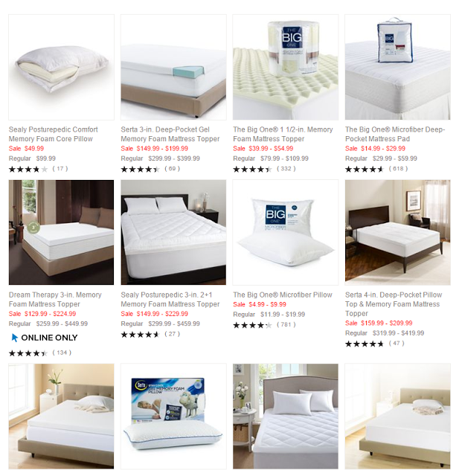Image resolution: width=462 pixels, height=476 pixels.
Task: Open Sealy Posturepedic 3-in. 2+1 Topper link
Action: [x=170, y=299]
